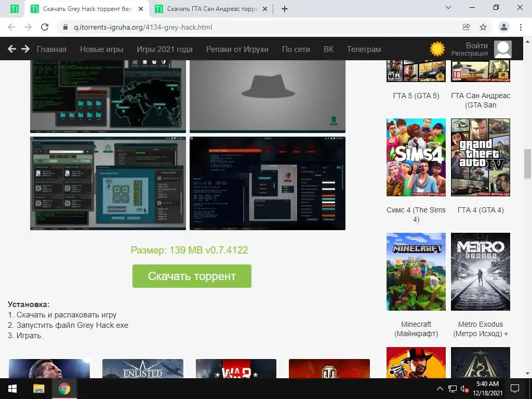Screen dimensions: 532x399
Task: Open Metro Exodus cover image
Action: pos(481,271)
